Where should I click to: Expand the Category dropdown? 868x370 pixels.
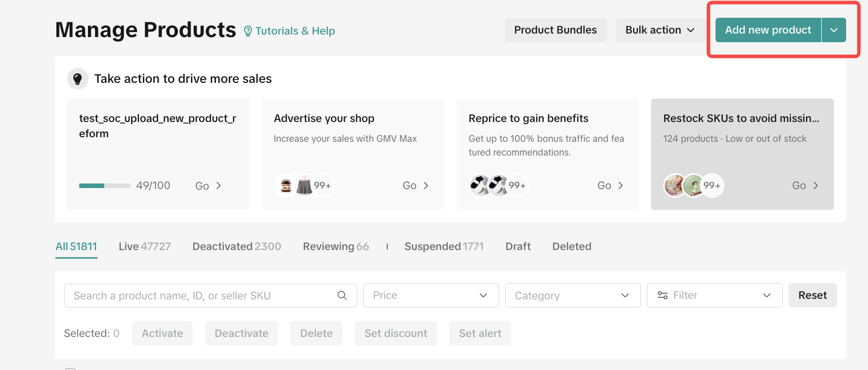point(573,295)
